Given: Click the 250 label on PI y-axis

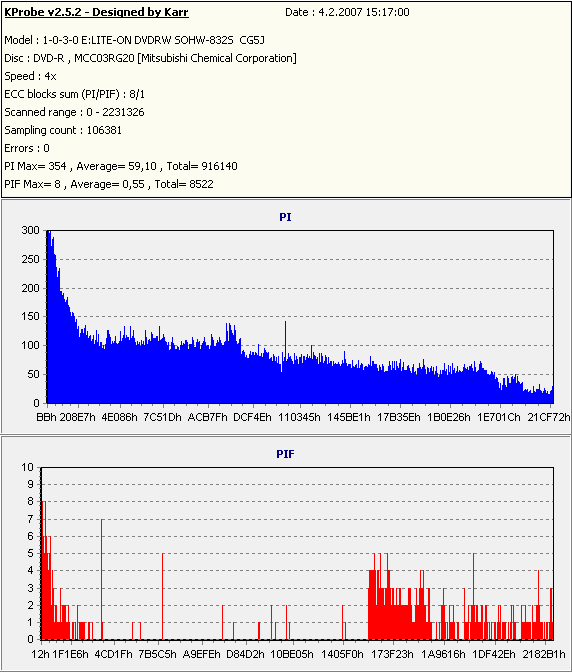Looking at the screenshot, I should pos(30,259).
